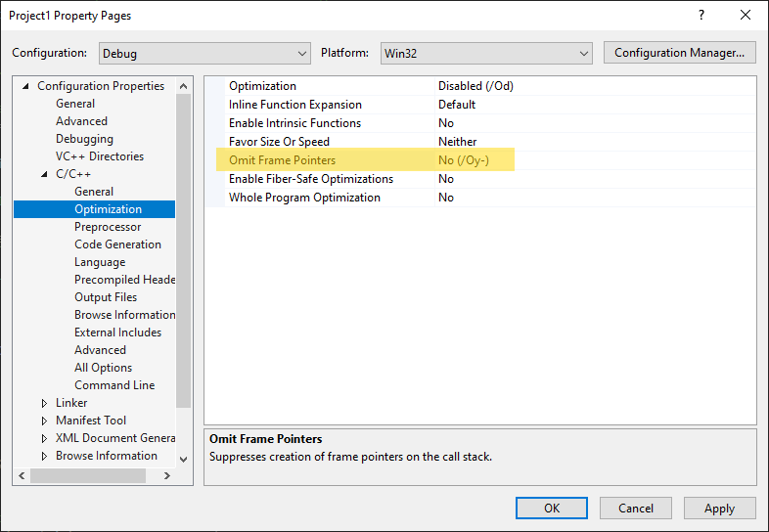Screen dimensions: 769x532
Task: Select the Command Line tree item
Action: pos(114,385)
